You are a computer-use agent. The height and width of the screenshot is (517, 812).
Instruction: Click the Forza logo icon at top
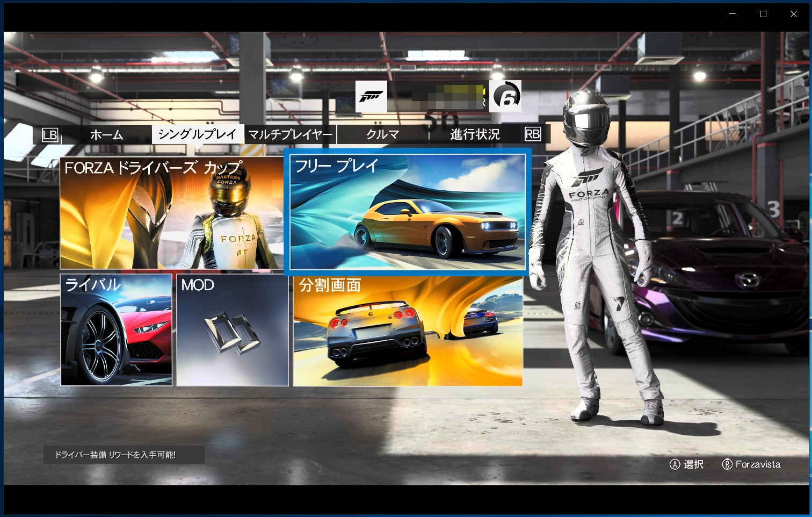pos(371,97)
